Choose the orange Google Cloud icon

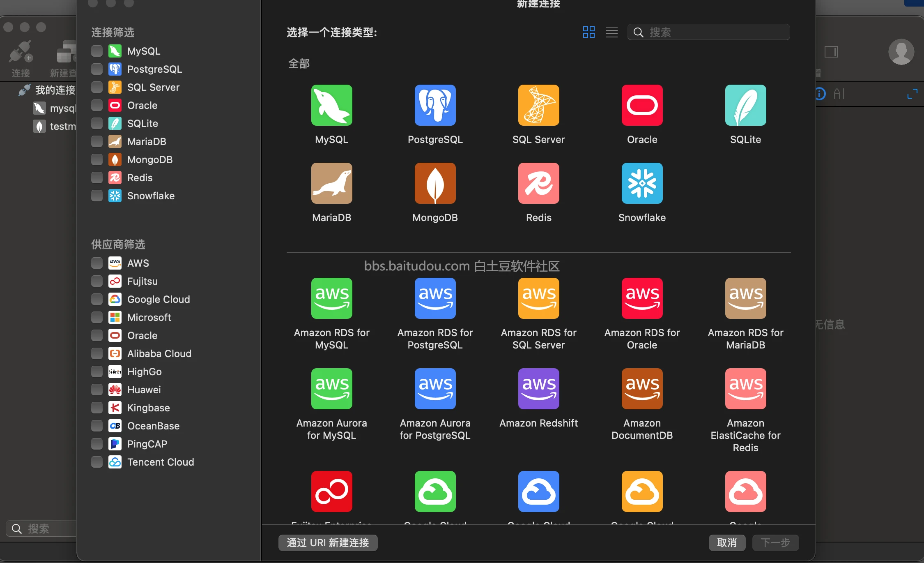point(642,491)
